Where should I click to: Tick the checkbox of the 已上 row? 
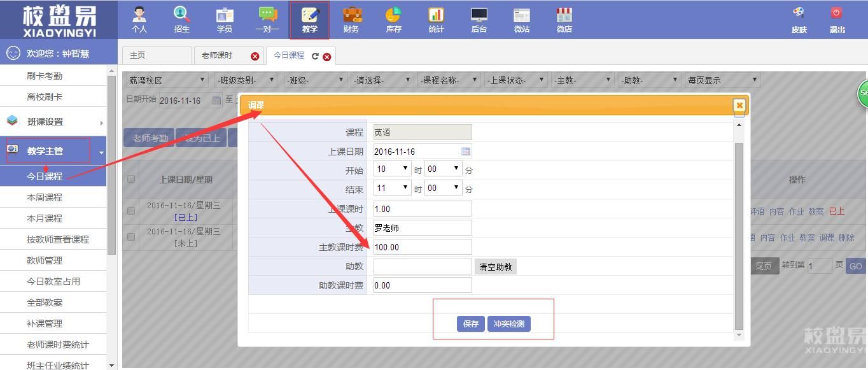[131, 211]
